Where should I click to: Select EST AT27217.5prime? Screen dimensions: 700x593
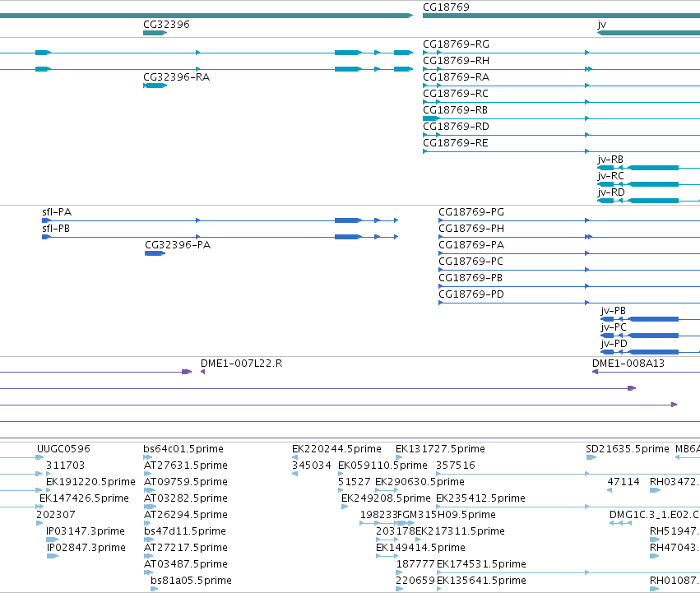[x=186, y=549]
